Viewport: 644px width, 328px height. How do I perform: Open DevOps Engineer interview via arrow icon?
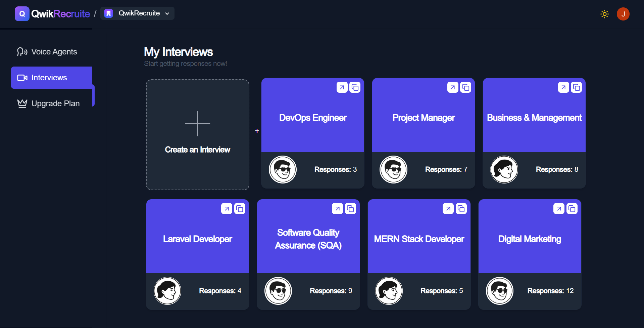(342, 87)
